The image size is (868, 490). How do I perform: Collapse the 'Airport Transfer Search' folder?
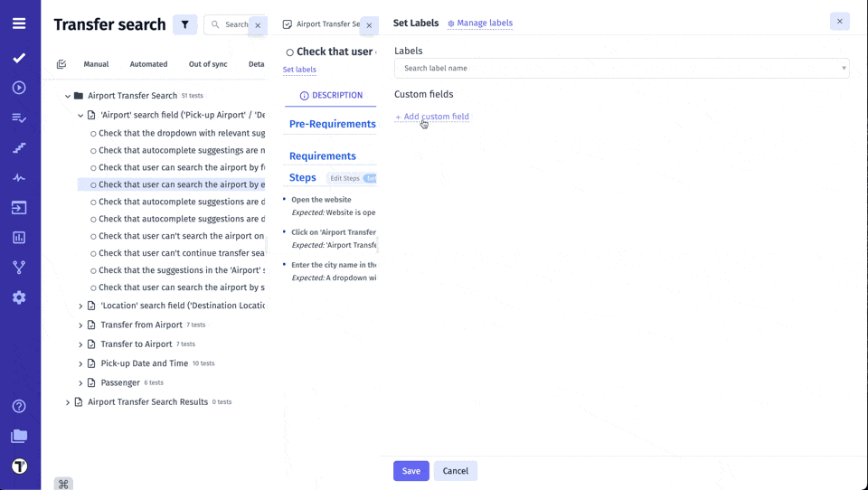click(67, 96)
